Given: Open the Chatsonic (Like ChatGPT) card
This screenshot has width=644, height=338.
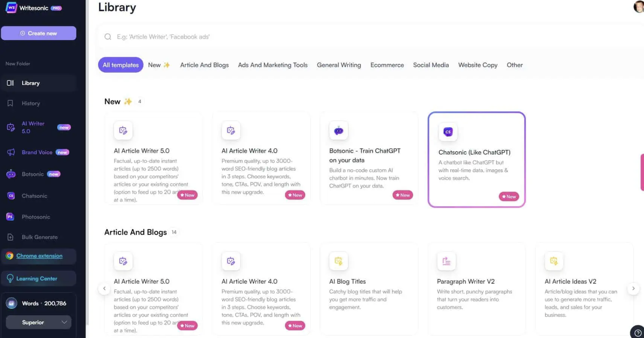Looking at the screenshot, I should 476,160.
